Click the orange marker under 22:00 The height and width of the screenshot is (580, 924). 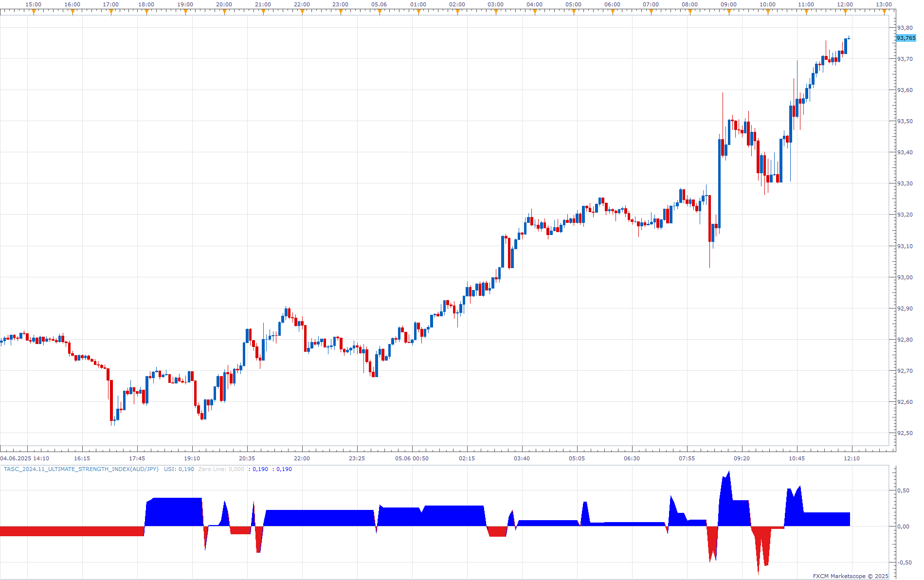point(302,12)
